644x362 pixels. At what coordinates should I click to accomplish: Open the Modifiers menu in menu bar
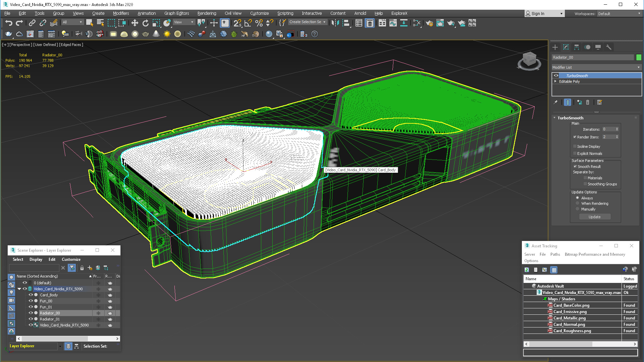click(x=120, y=13)
